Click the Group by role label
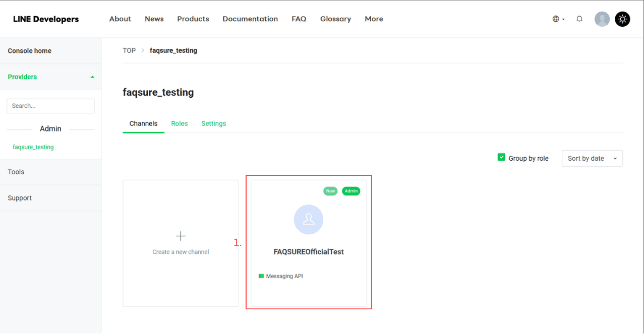 pyautogui.click(x=529, y=158)
